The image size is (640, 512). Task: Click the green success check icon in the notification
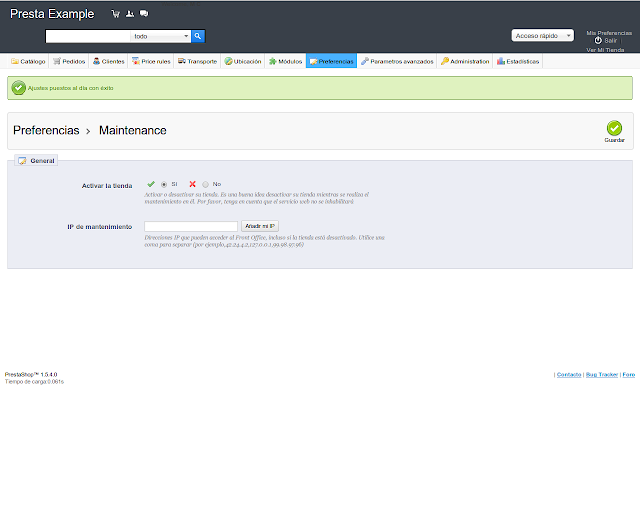[18, 88]
